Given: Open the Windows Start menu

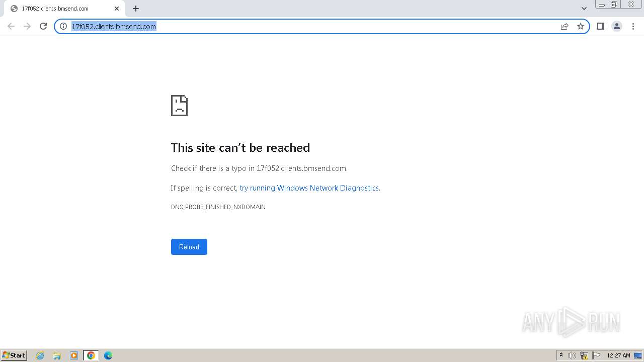Looking at the screenshot, I should pos(14,355).
